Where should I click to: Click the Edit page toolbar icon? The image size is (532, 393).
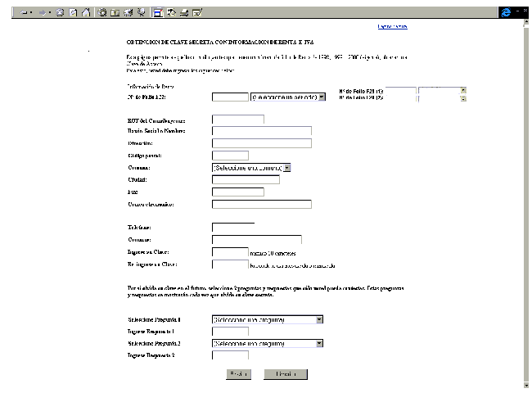pos(197,12)
